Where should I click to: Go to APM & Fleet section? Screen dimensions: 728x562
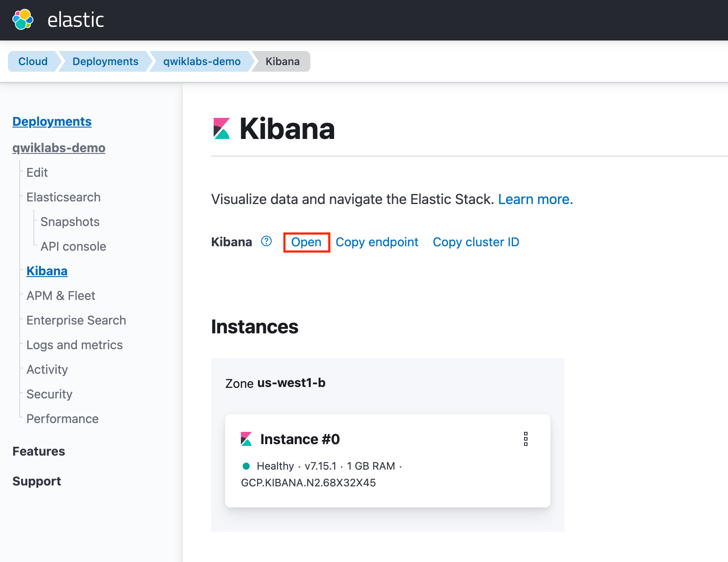[x=61, y=296]
